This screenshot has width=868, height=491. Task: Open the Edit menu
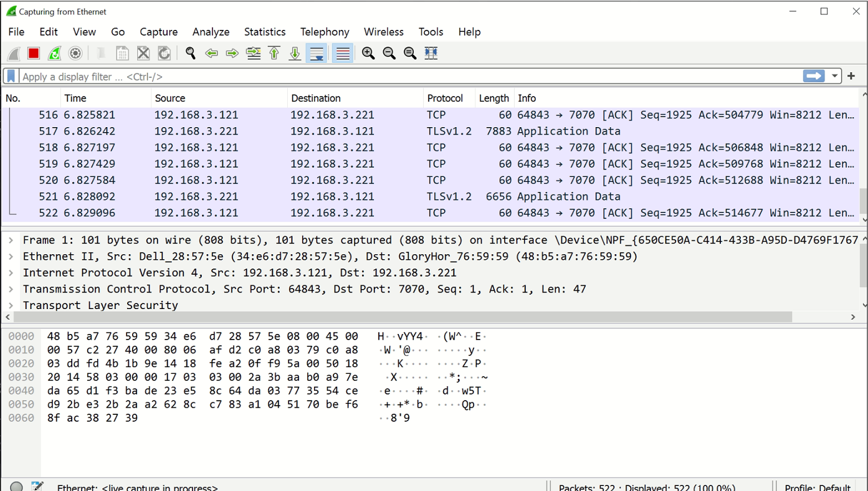coord(49,32)
